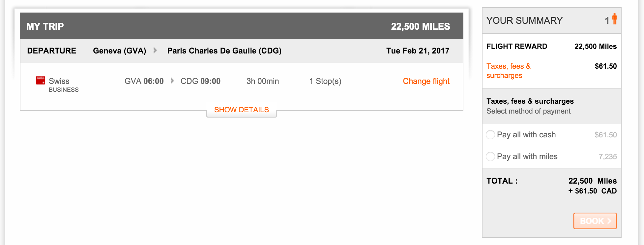The width and height of the screenshot is (644, 245).
Task: Expand flight info with SHOW DETAILS
Action: (x=242, y=110)
